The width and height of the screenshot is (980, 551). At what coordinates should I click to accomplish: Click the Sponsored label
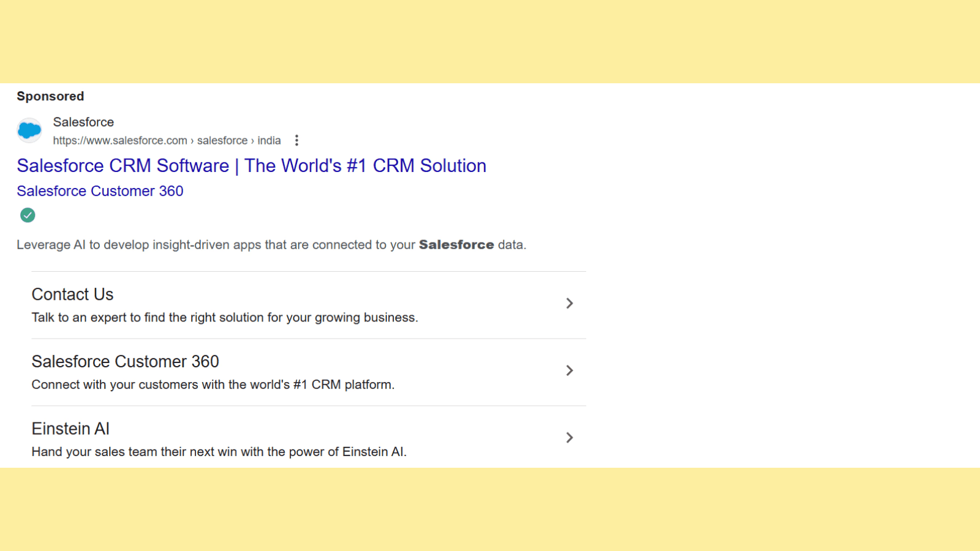[x=50, y=96]
